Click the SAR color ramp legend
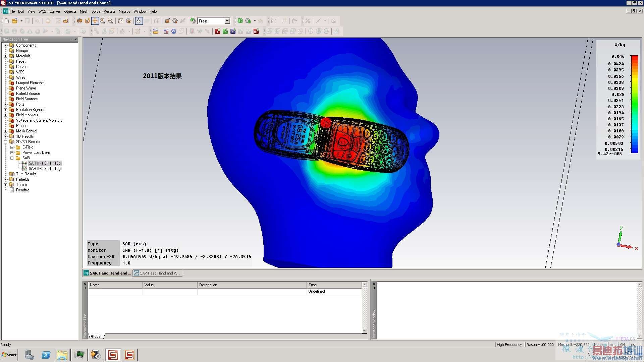This screenshot has height=362, width=644. (634, 104)
